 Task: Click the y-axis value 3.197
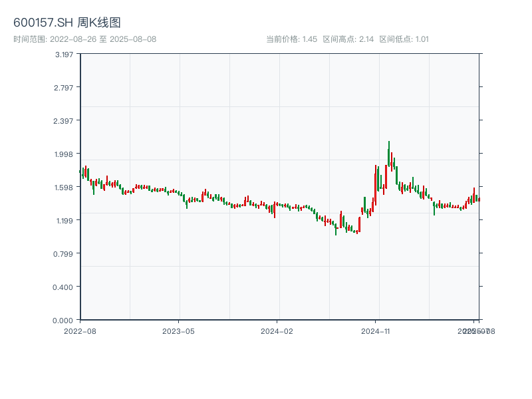pos(64,55)
